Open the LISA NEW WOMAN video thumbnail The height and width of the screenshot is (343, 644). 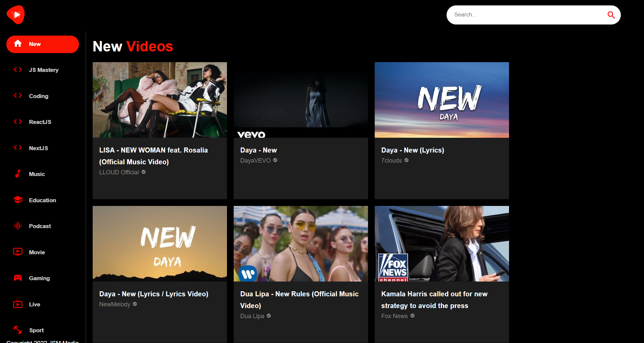(x=160, y=100)
